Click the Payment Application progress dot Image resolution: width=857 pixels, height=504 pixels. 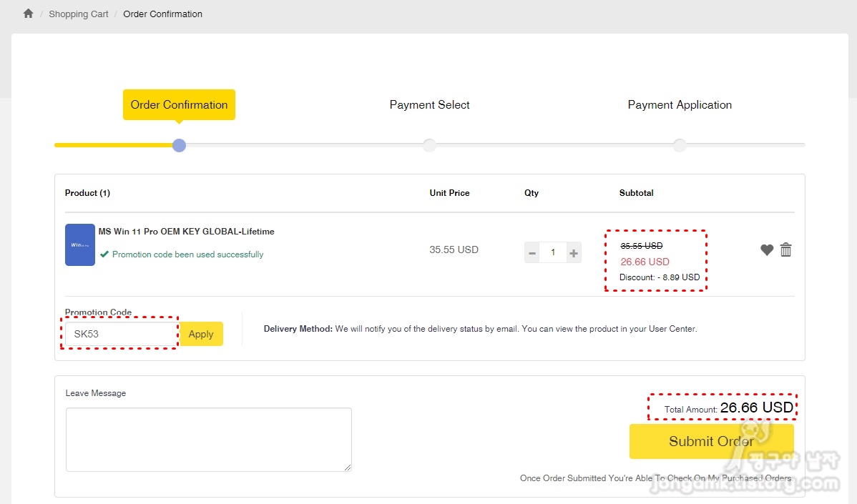click(680, 145)
